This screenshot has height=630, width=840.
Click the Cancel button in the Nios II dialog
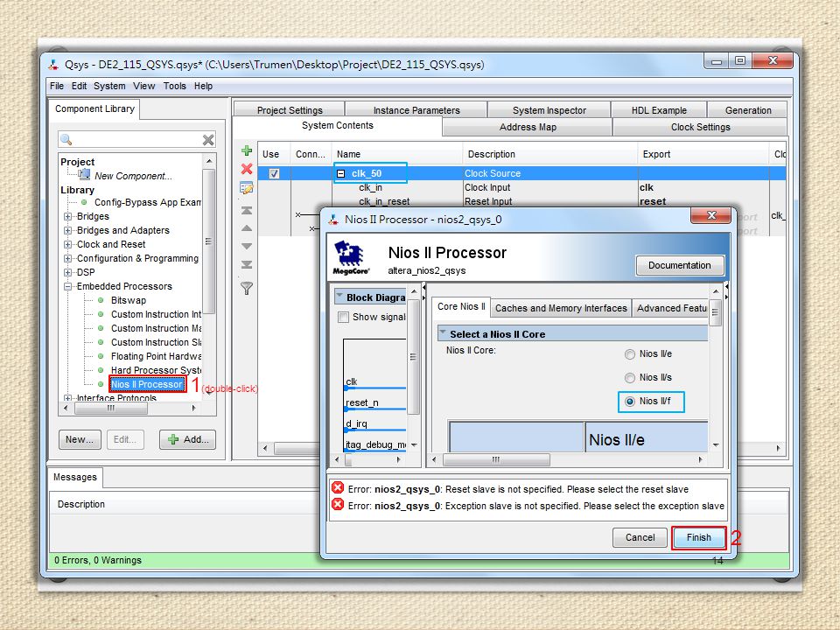coord(640,537)
